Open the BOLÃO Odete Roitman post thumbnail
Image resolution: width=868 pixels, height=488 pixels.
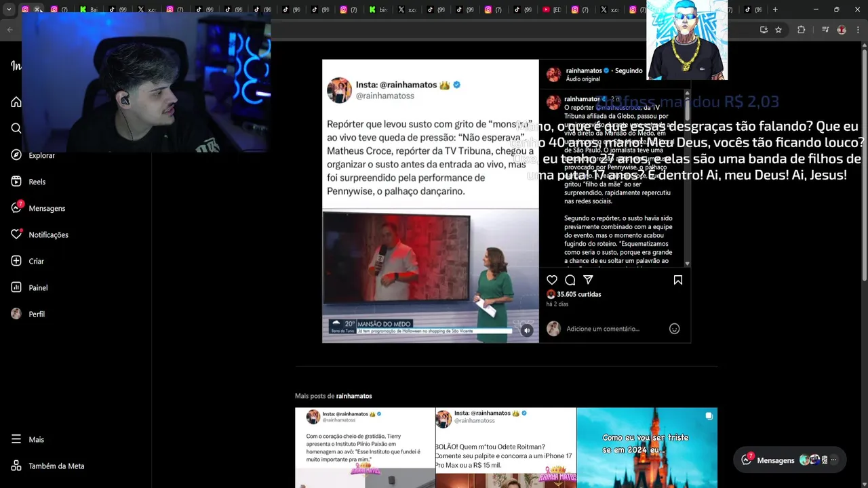[x=506, y=447]
